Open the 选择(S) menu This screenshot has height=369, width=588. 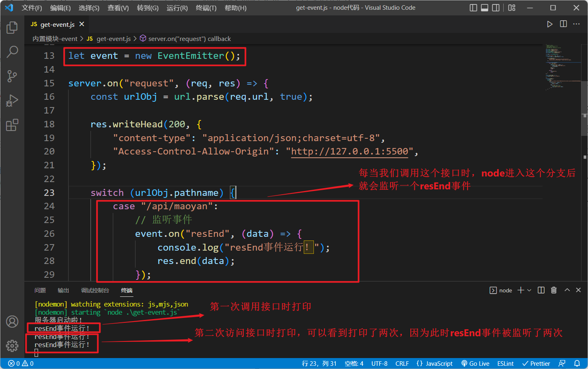point(89,8)
